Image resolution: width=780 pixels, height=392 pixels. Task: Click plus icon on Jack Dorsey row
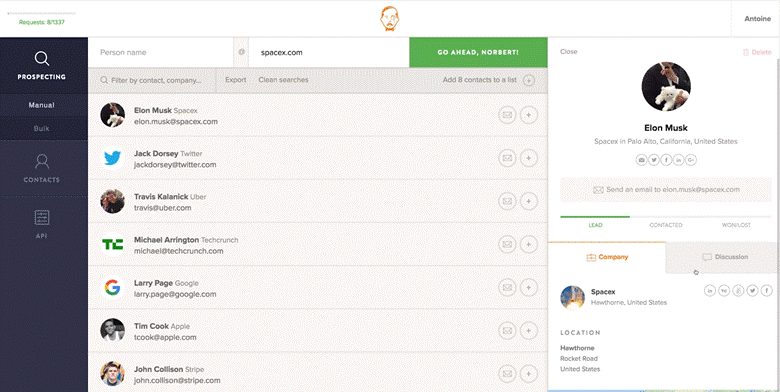pyautogui.click(x=529, y=159)
